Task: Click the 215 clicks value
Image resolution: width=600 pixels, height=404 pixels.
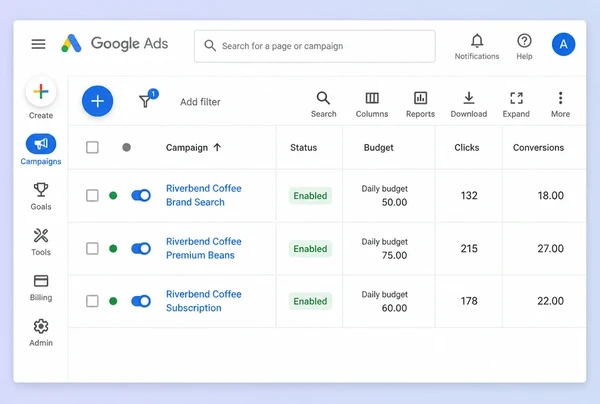Action: 469,249
